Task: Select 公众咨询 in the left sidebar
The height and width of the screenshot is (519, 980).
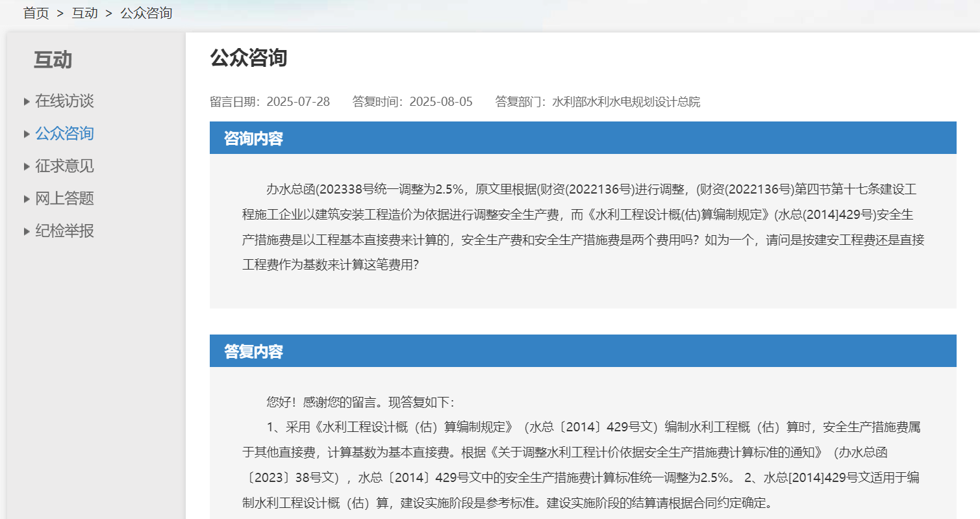Action: point(64,133)
